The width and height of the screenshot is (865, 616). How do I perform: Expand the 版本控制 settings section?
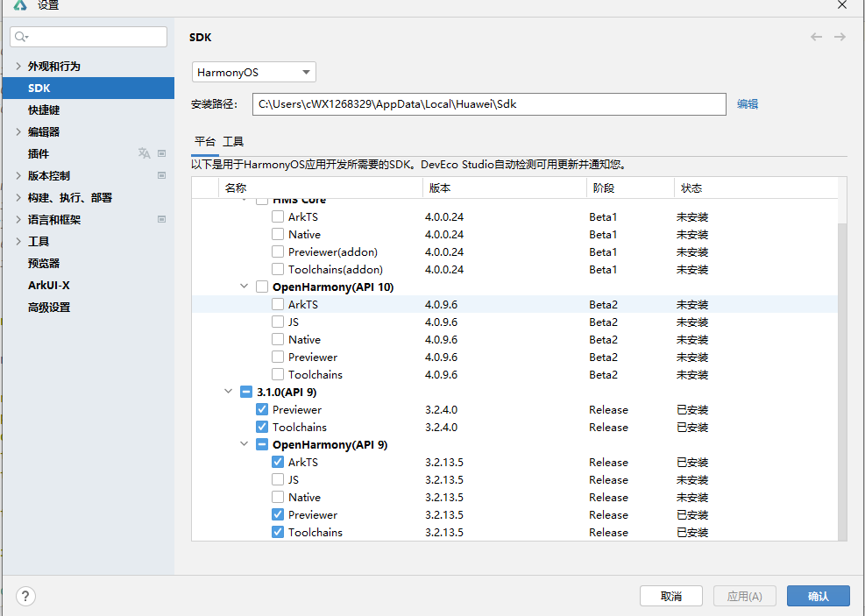[18, 175]
